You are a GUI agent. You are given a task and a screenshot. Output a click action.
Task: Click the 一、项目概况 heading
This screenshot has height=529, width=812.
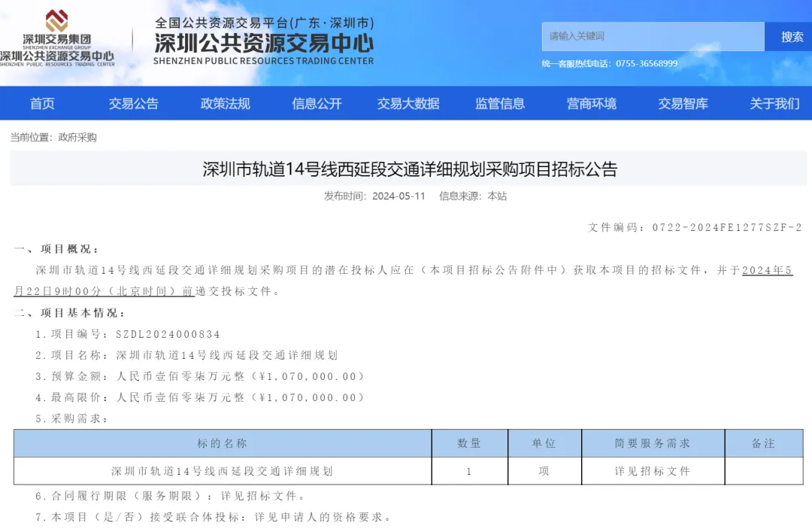pyautogui.click(x=56, y=249)
